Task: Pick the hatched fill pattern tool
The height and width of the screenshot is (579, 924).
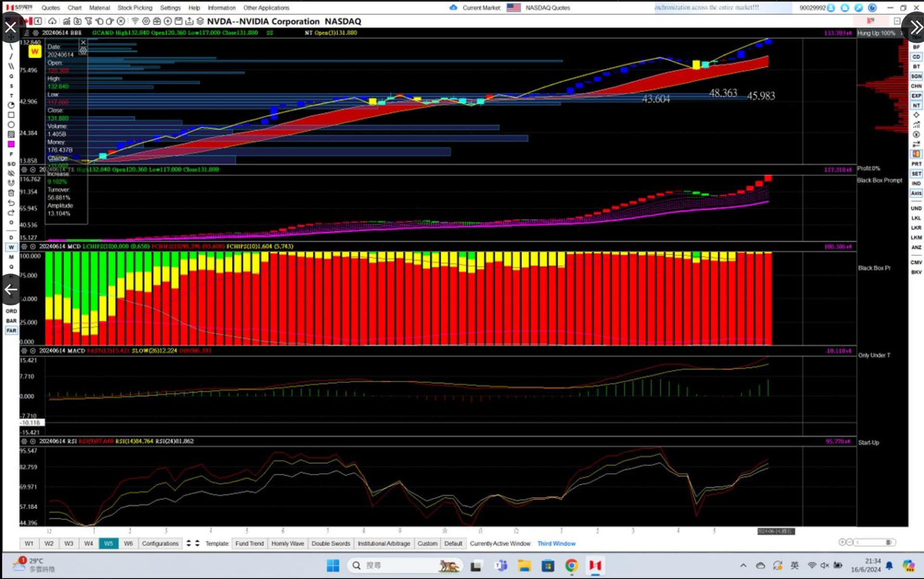Action: point(11,134)
